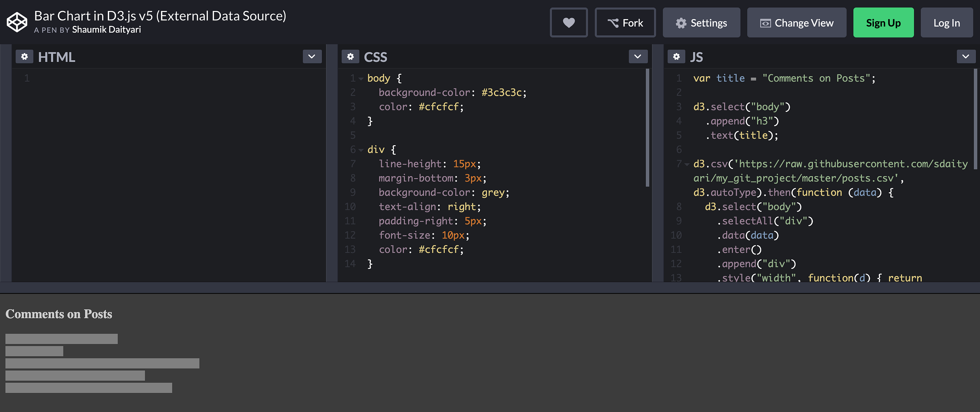Viewport: 980px width, 412px height.
Task: Open the Change View menu
Action: pos(796,23)
